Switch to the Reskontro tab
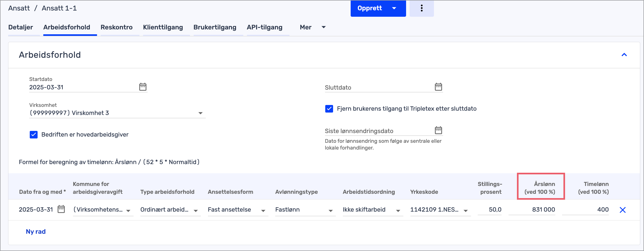 [x=117, y=27]
